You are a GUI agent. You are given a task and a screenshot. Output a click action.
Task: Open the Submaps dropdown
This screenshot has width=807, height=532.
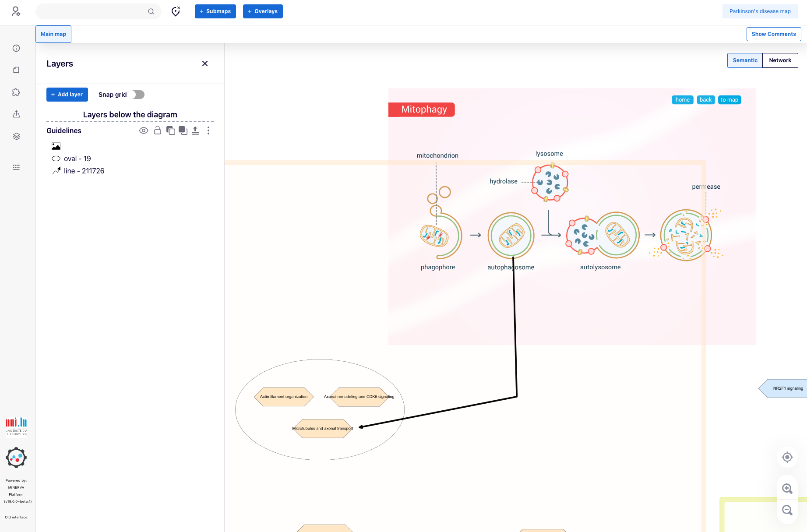click(x=215, y=11)
